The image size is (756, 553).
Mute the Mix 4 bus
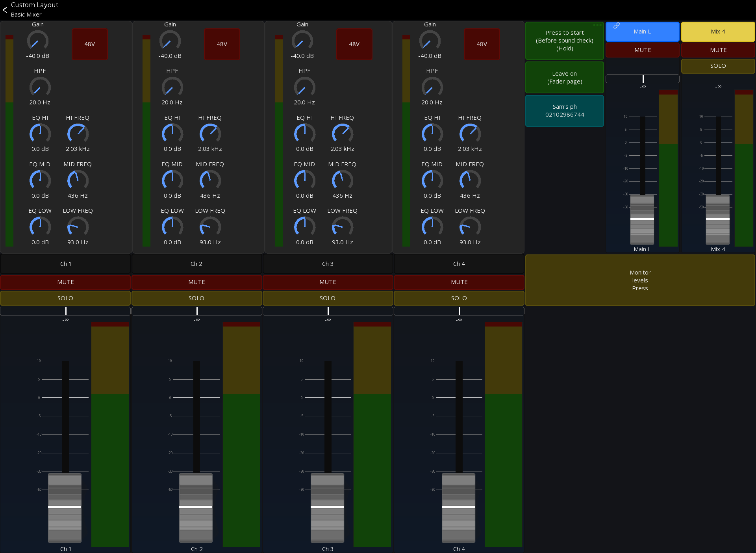pos(718,50)
